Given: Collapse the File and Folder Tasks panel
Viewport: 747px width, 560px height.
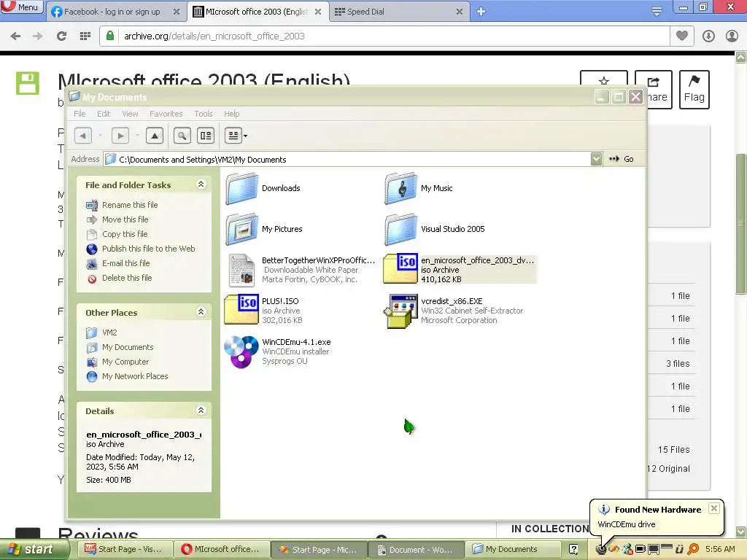Looking at the screenshot, I should coord(201,184).
